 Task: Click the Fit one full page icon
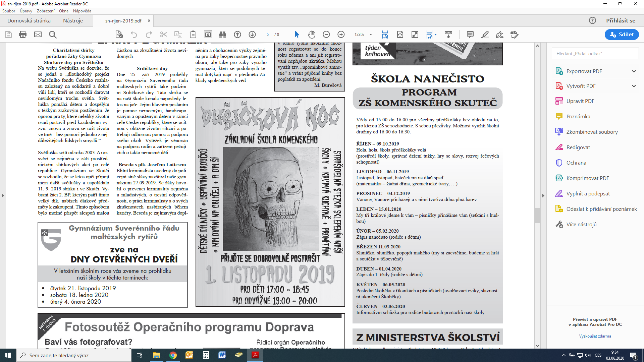click(x=400, y=35)
